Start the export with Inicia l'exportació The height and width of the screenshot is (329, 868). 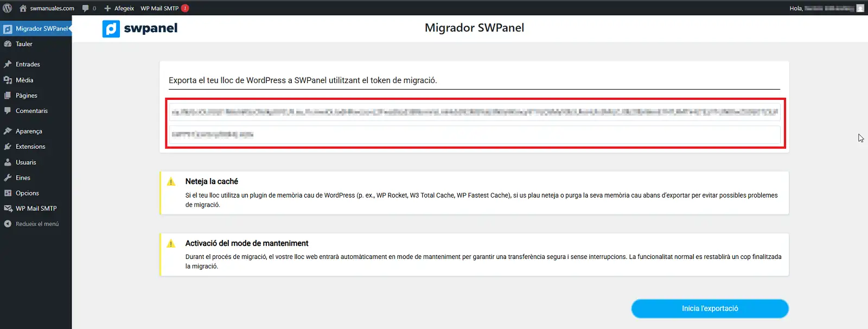[710, 308]
